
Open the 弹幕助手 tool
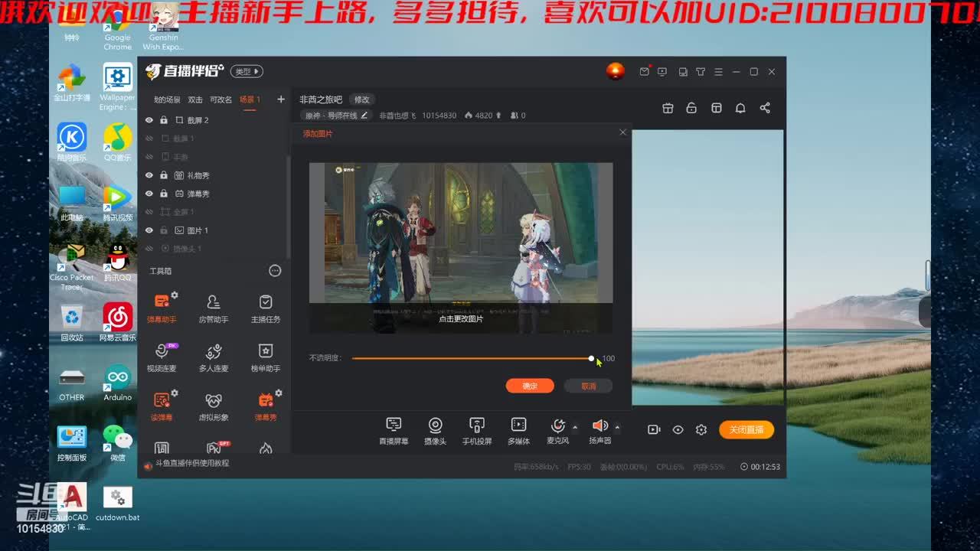[x=162, y=308]
